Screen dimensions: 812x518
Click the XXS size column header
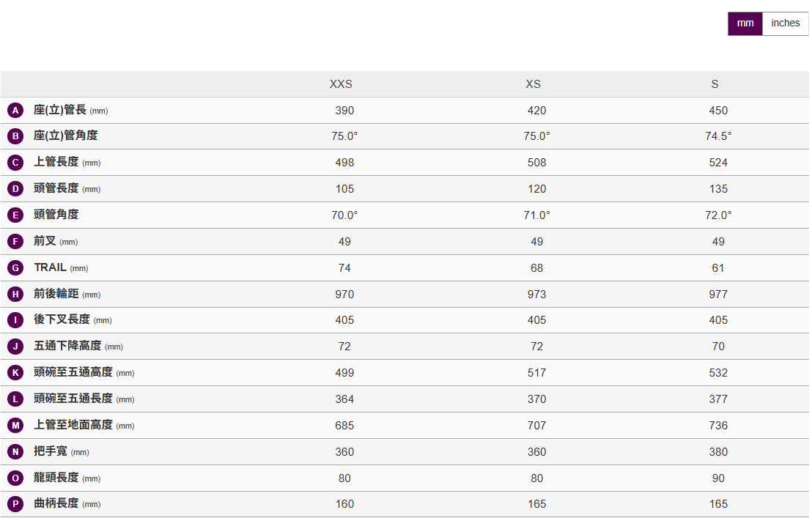click(x=341, y=84)
